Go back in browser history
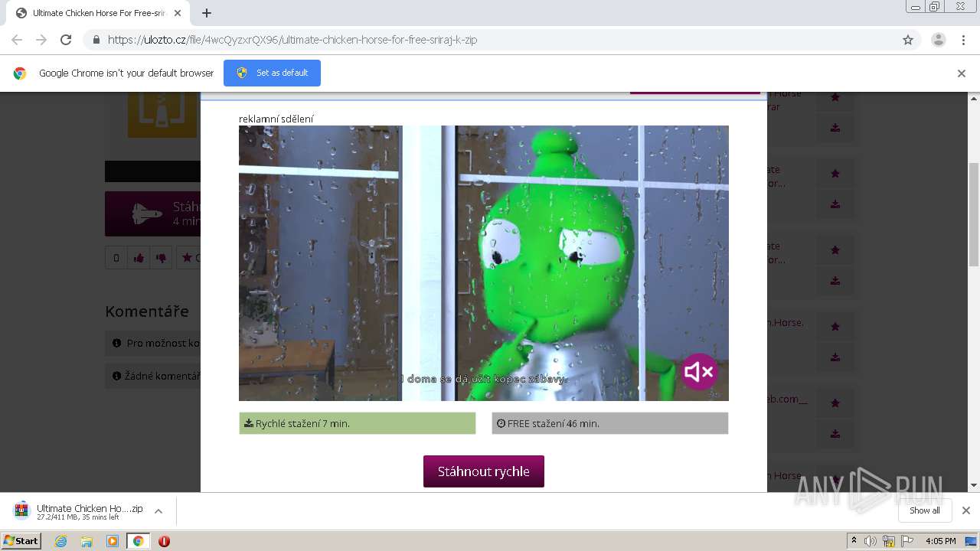Screen dimensions: 980x551 click(17, 40)
